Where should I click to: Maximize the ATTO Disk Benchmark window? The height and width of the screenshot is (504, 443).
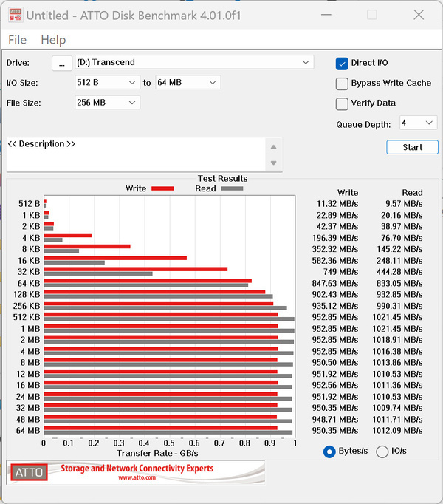point(372,15)
